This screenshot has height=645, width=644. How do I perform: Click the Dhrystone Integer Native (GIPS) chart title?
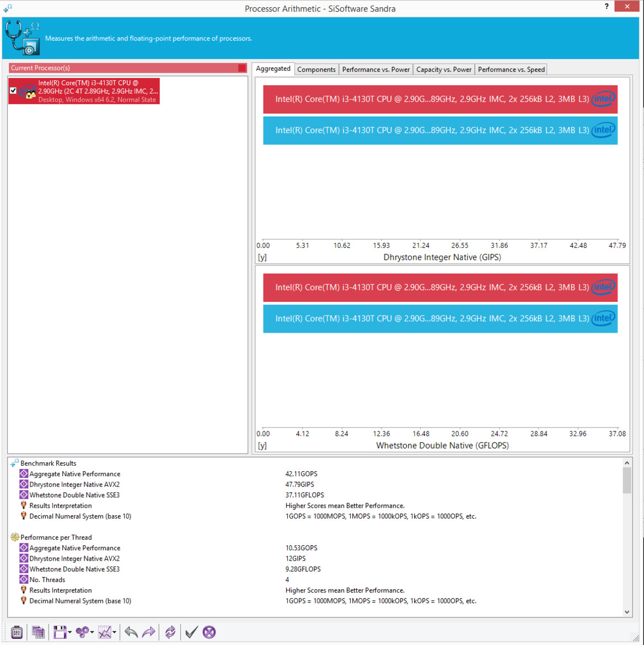coord(442,257)
